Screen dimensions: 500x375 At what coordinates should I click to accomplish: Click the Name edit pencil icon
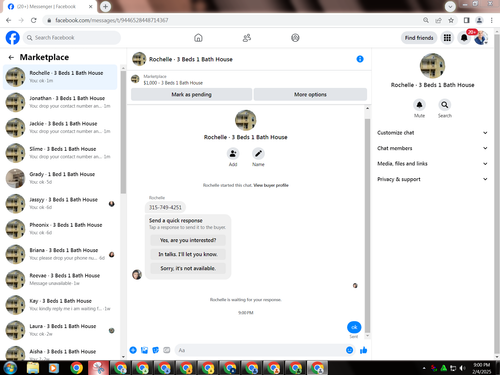click(x=258, y=154)
